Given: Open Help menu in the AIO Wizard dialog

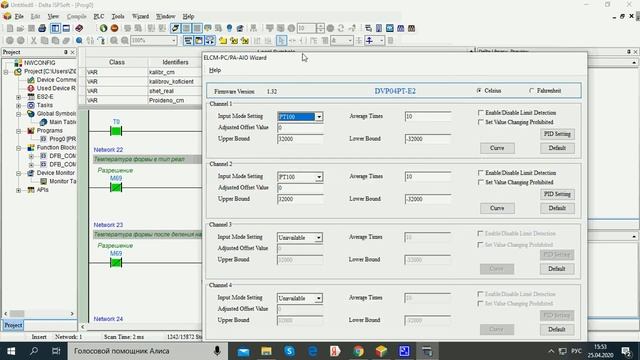Looking at the screenshot, I should [x=215, y=70].
